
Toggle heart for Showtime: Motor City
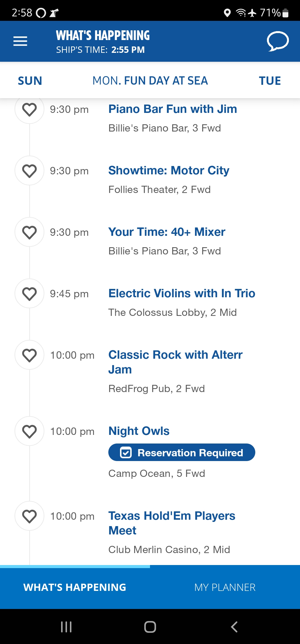[x=29, y=171]
